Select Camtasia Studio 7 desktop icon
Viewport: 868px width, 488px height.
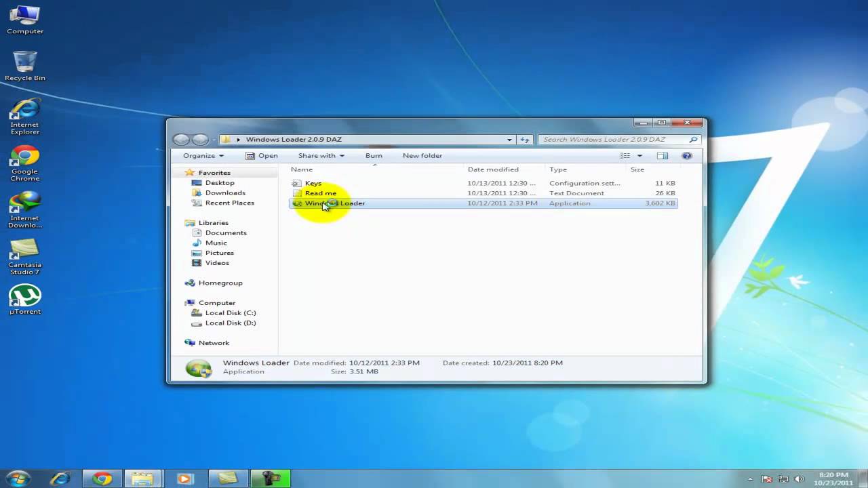point(25,257)
